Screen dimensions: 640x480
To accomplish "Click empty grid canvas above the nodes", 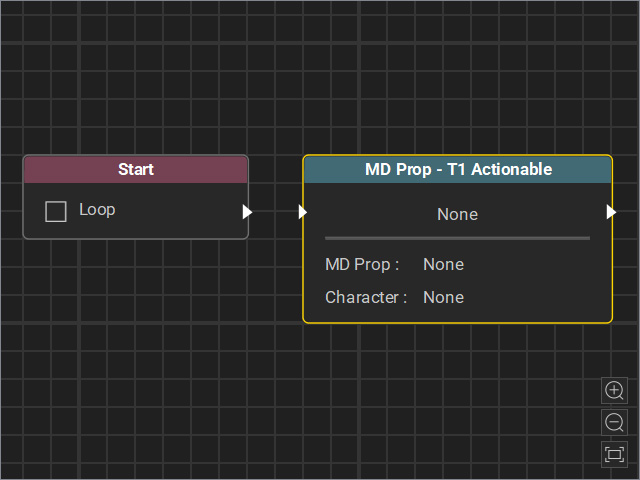I will (x=318, y=82).
